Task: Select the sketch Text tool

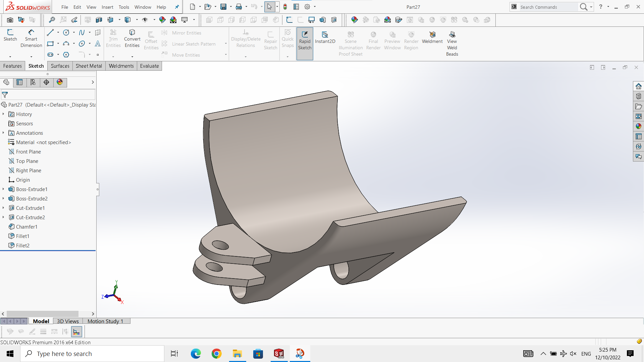Action: (98, 44)
